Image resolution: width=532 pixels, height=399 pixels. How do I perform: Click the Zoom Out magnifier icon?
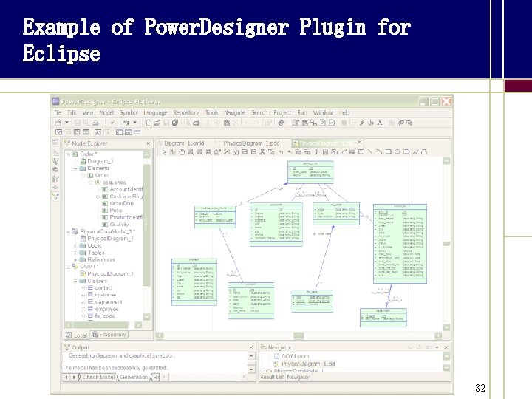click(199, 151)
